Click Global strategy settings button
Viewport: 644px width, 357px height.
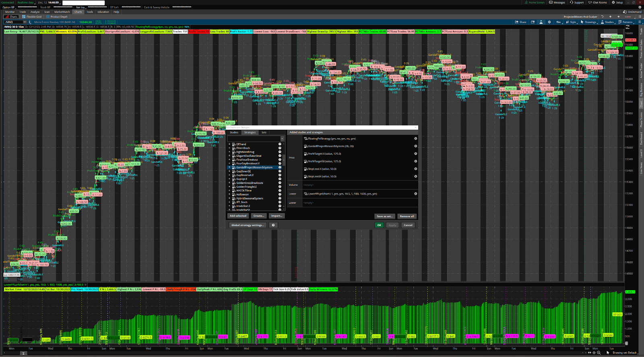tap(248, 225)
